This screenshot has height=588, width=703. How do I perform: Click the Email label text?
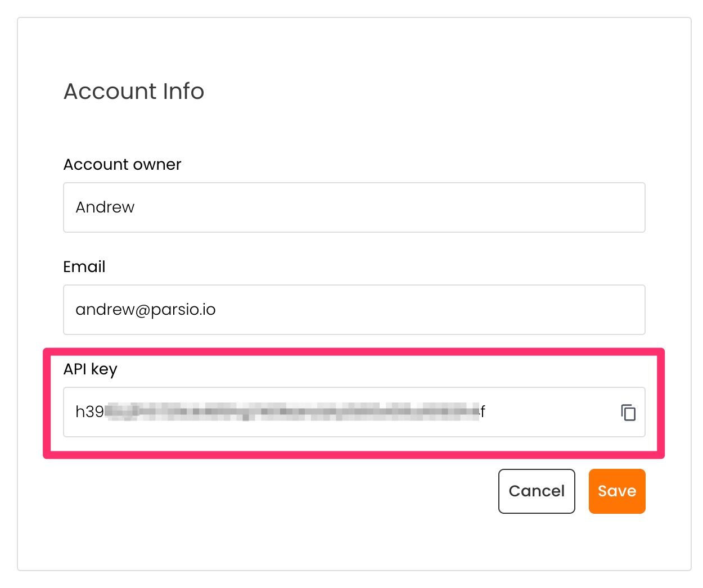point(84,266)
